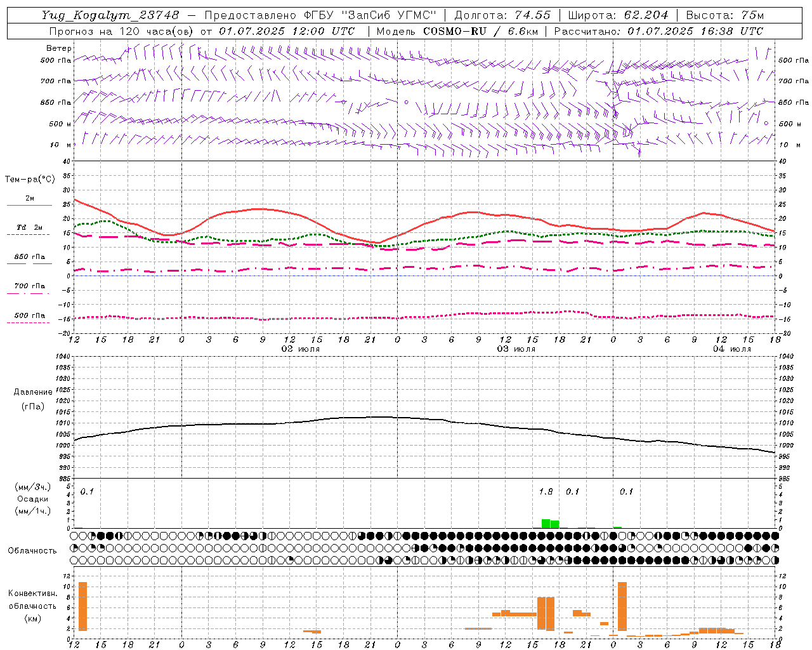Click the tallest green precipitation bar
This screenshot has width=812, height=650.
546,524
